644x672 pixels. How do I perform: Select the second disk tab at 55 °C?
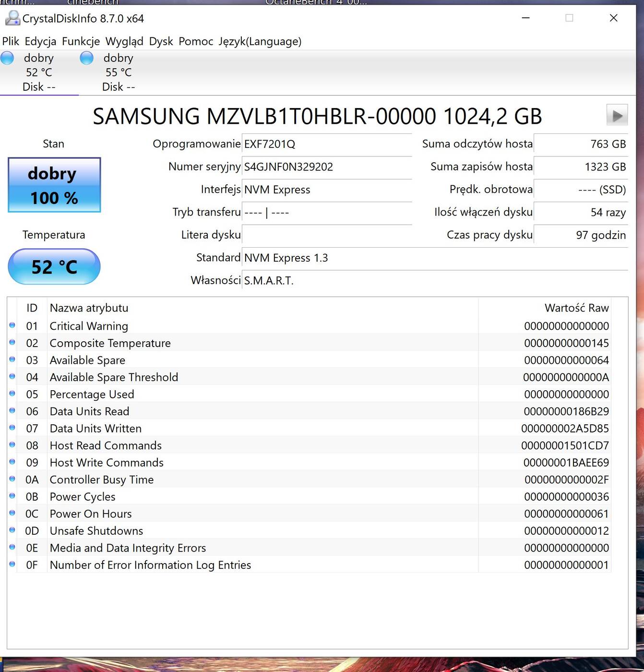tap(118, 72)
